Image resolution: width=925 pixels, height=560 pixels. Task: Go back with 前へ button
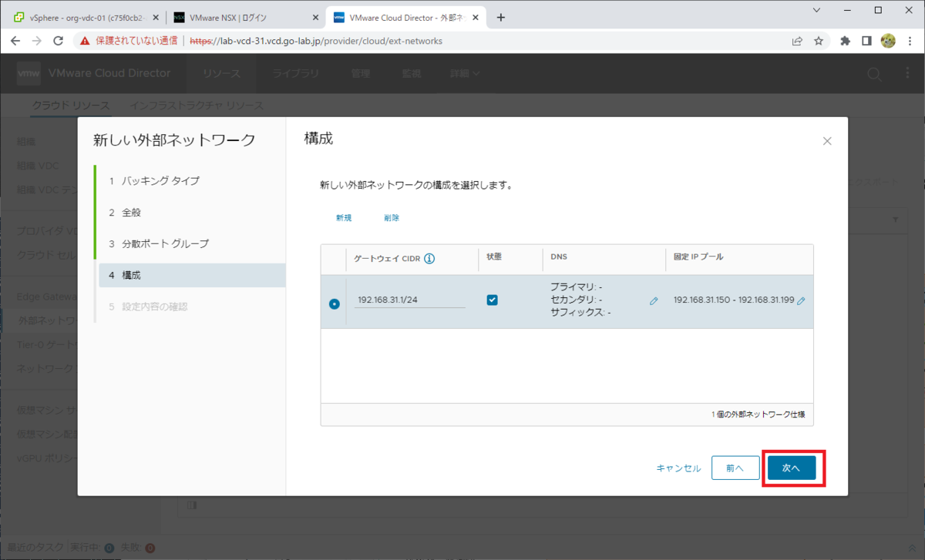click(x=735, y=468)
